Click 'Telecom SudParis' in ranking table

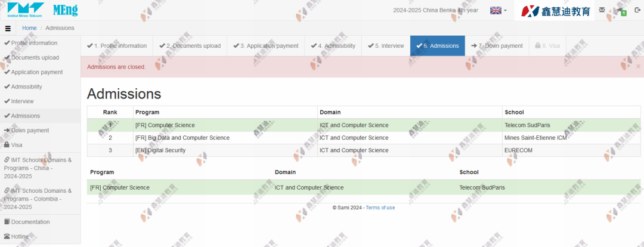[527, 125]
